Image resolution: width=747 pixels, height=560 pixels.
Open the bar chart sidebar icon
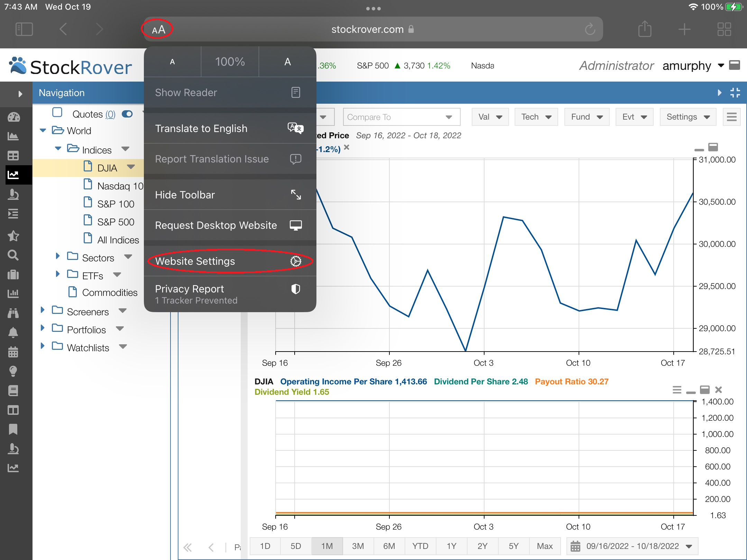pos(13,294)
